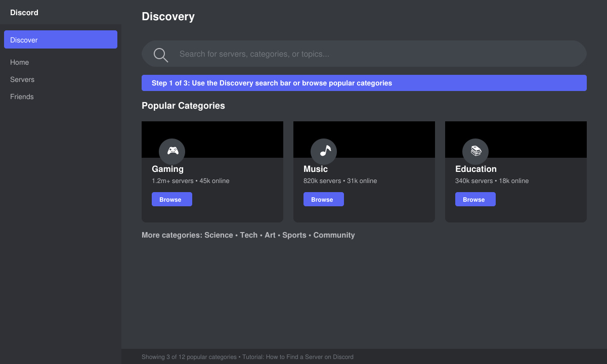Click the Discord title in sidebar
The width and height of the screenshot is (607, 364).
click(24, 12)
